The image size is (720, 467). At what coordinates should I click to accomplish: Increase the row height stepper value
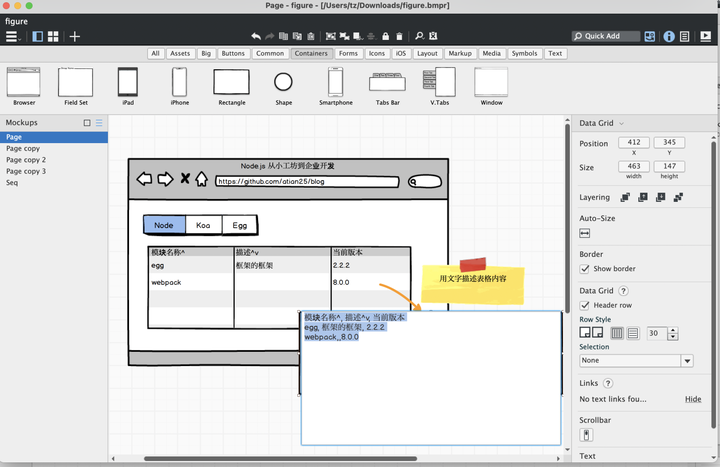[x=672, y=330]
